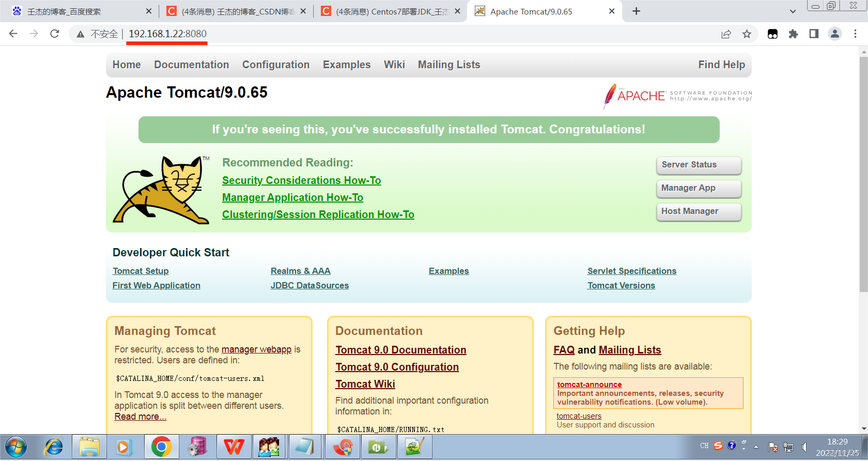
Task: Switch to the 王杰的博客_CSDN tab
Action: tap(235, 11)
